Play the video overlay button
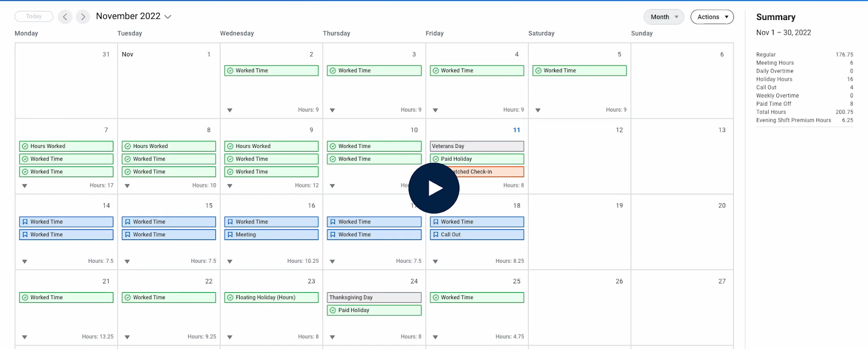 coord(433,188)
